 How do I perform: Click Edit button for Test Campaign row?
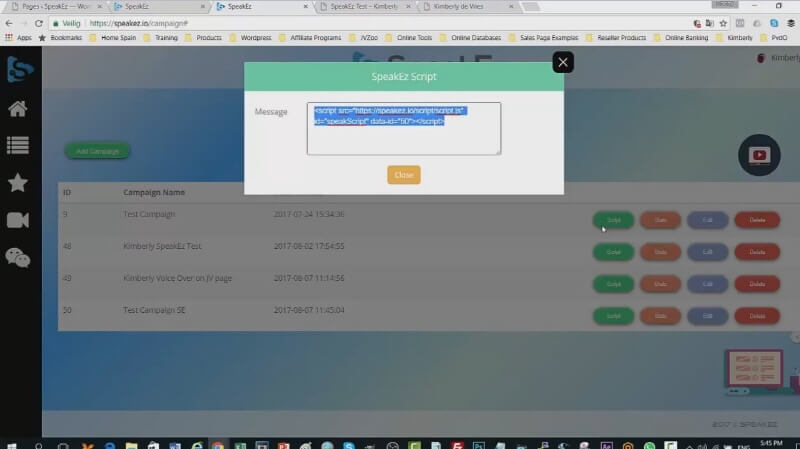[x=707, y=220]
